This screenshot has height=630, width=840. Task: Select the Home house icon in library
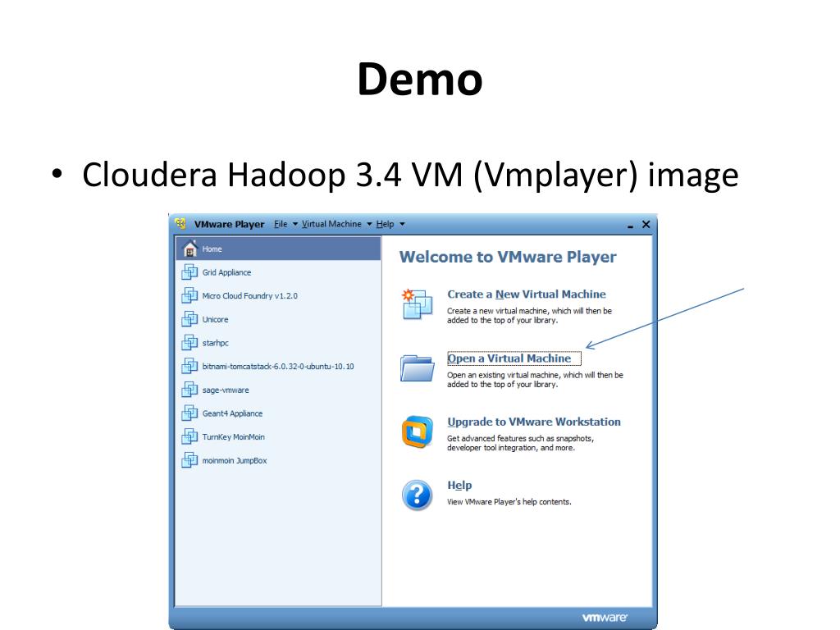point(189,249)
